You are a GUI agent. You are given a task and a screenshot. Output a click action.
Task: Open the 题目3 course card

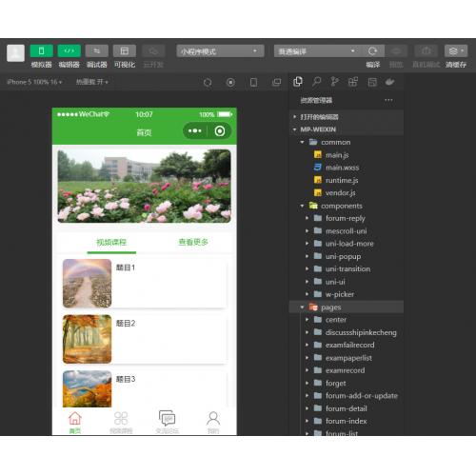coord(145,389)
